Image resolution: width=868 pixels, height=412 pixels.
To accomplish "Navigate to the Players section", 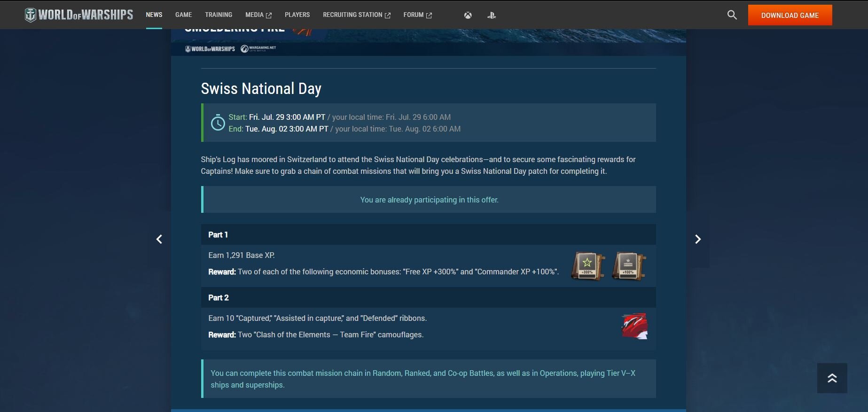I will (x=297, y=15).
